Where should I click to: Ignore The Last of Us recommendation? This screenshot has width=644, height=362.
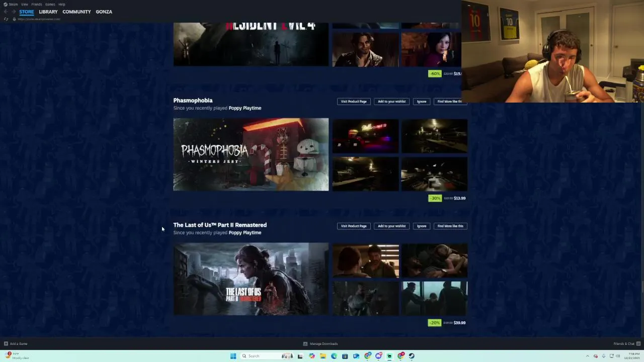point(422,226)
